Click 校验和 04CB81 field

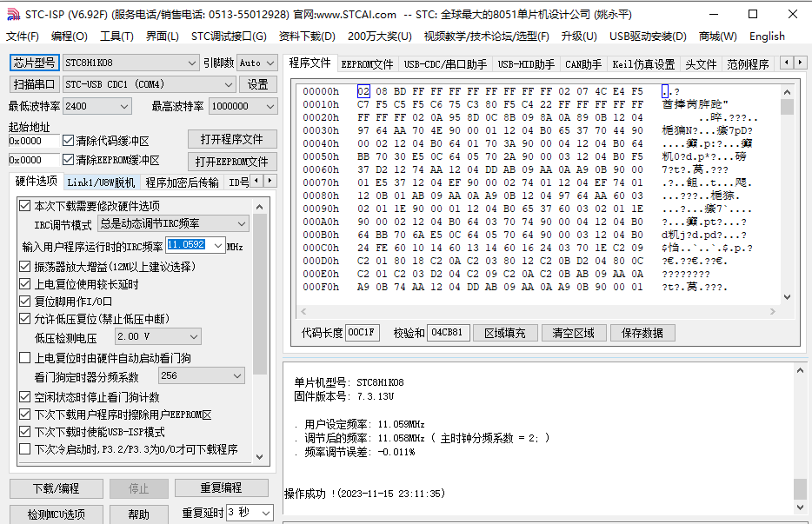(448, 333)
